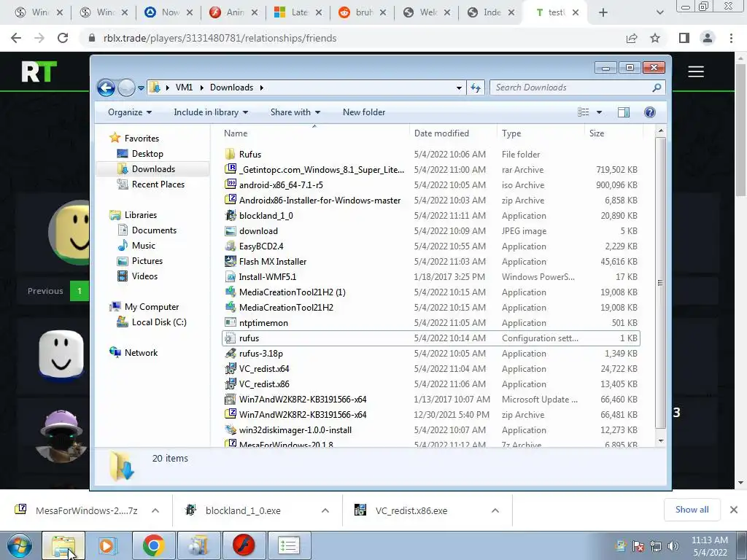The width and height of the screenshot is (747, 560).
Task: Select the download JPEG image icon
Action: point(230,231)
